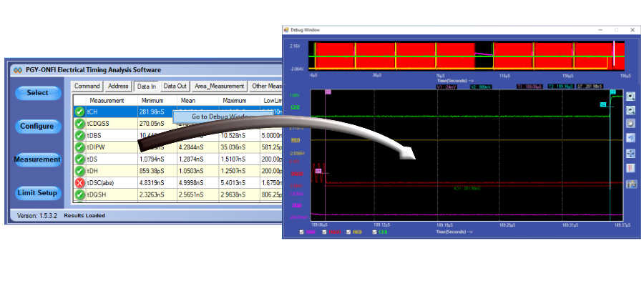Click the PGY-ONFI app logo icon

coord(17,70)
